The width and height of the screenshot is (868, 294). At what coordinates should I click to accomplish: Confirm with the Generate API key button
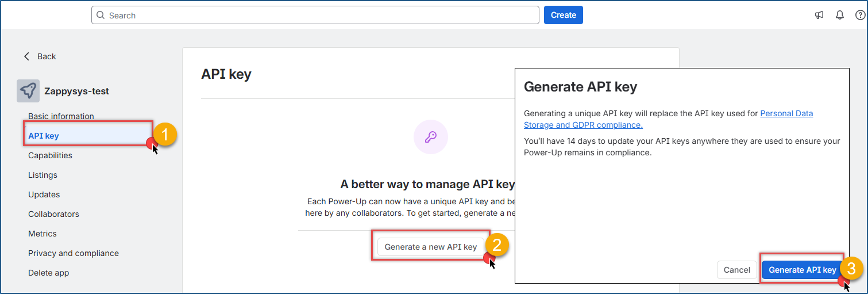[x=803, y=270]
